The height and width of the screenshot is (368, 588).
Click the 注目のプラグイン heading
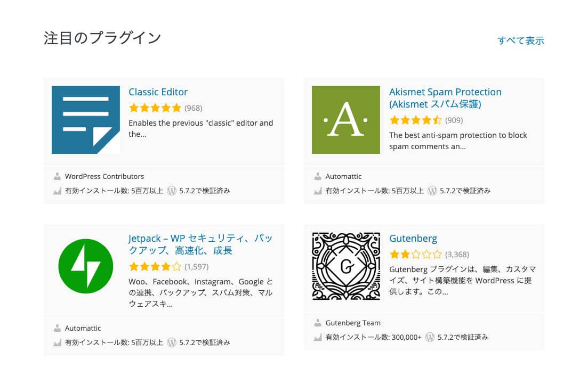(x=102, y=38)
